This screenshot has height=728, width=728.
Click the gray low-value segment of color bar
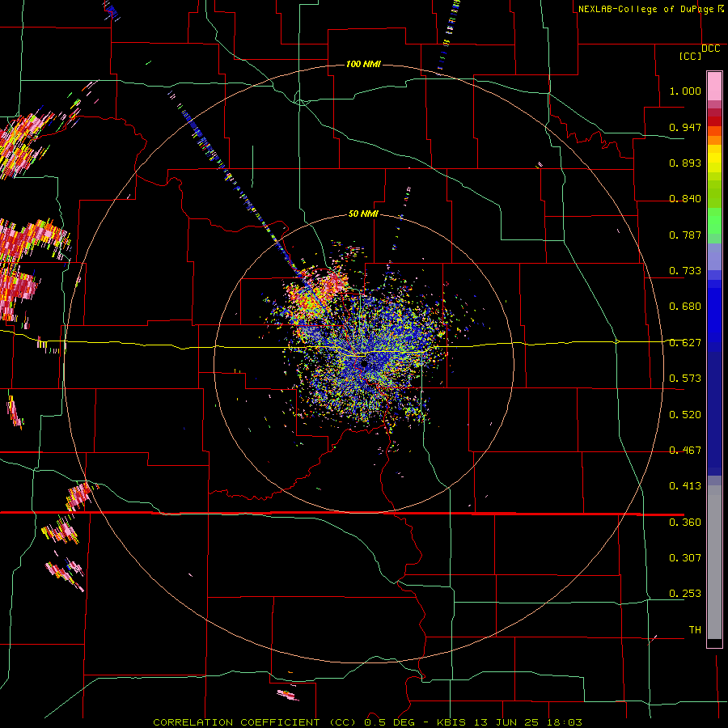(714, 562)
